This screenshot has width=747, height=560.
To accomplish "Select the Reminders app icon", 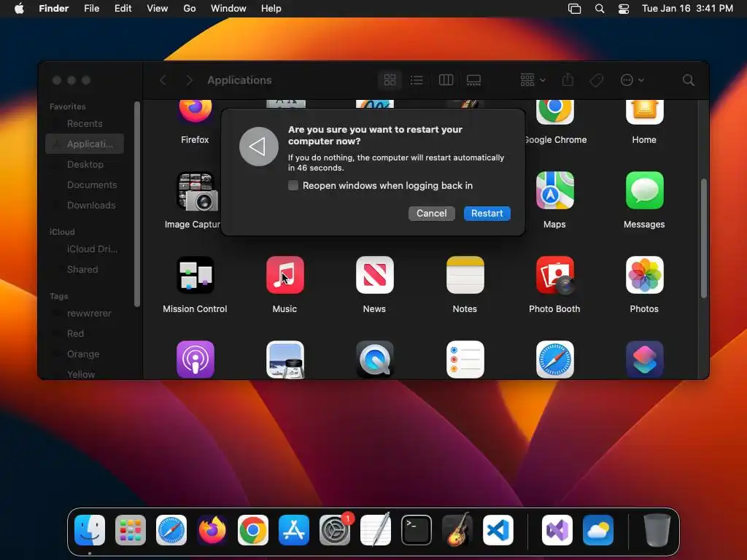I will (465, 359).
